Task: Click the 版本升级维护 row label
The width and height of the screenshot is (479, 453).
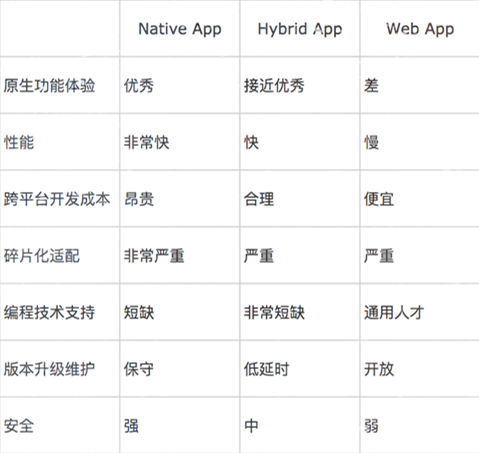Action: pyautogui.click(x=49, y=369)
